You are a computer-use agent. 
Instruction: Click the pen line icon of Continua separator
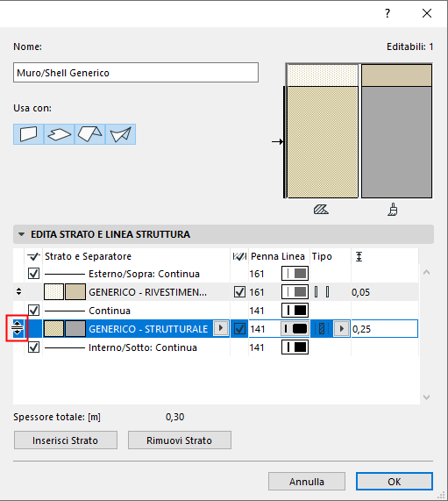295,311
